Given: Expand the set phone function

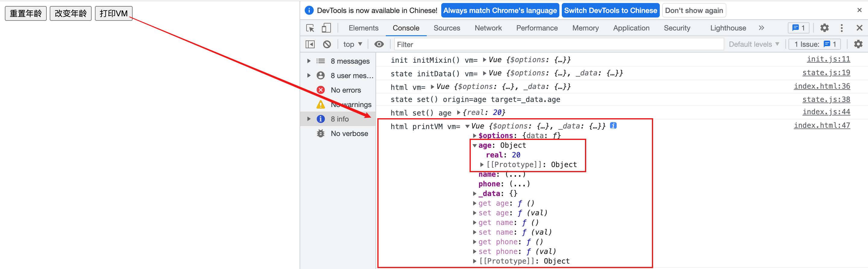Looking at the screenshot, I should click(474, 252).
